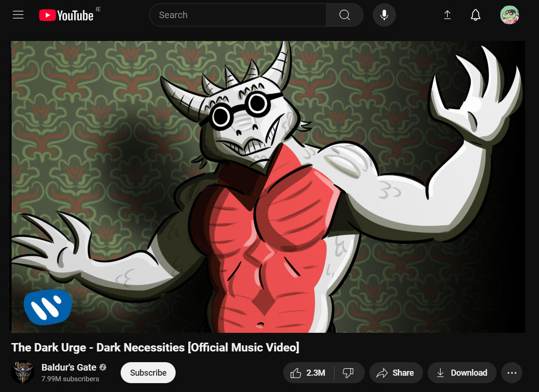The width and height of the screenshot is (539, 392).
Task: Click the 7.99M subscribers text
Action: pos(70,379)
